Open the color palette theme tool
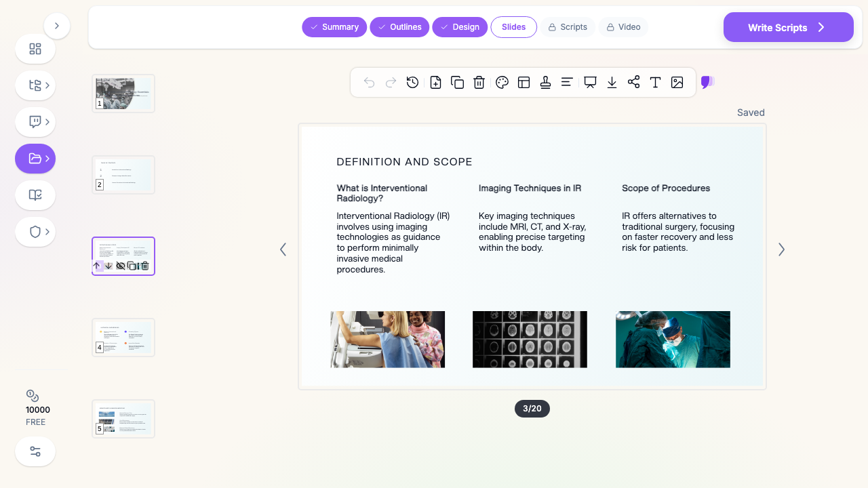The image size is (868, 488). click(502, 82)
